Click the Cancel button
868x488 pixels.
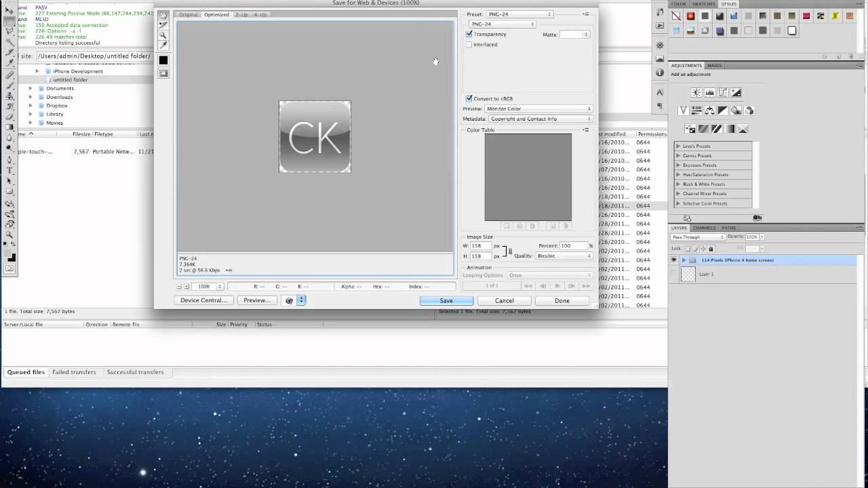505,301
